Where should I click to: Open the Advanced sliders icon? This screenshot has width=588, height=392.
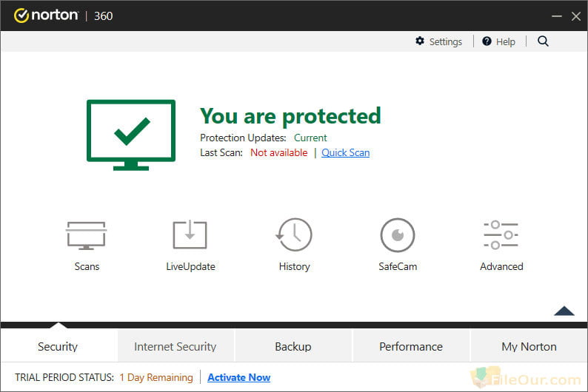[501, 235]
